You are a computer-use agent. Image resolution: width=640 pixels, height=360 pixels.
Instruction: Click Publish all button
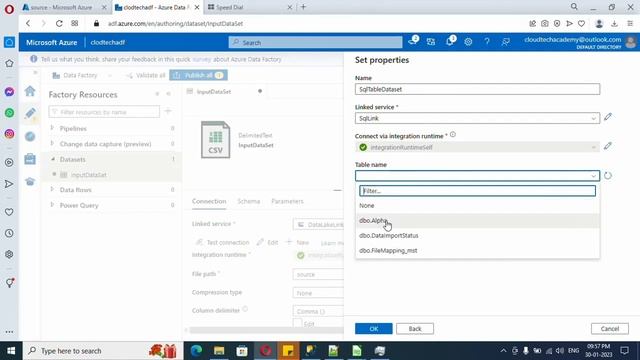[x=198, y=75]
